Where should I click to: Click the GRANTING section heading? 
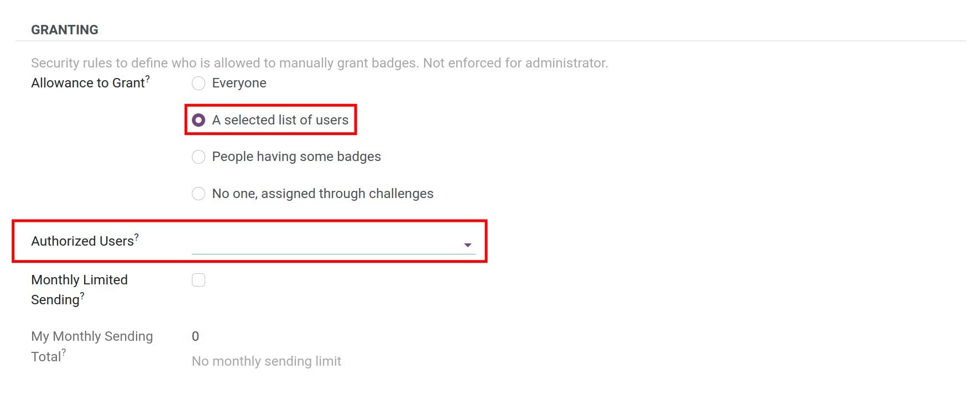[64, 29]
